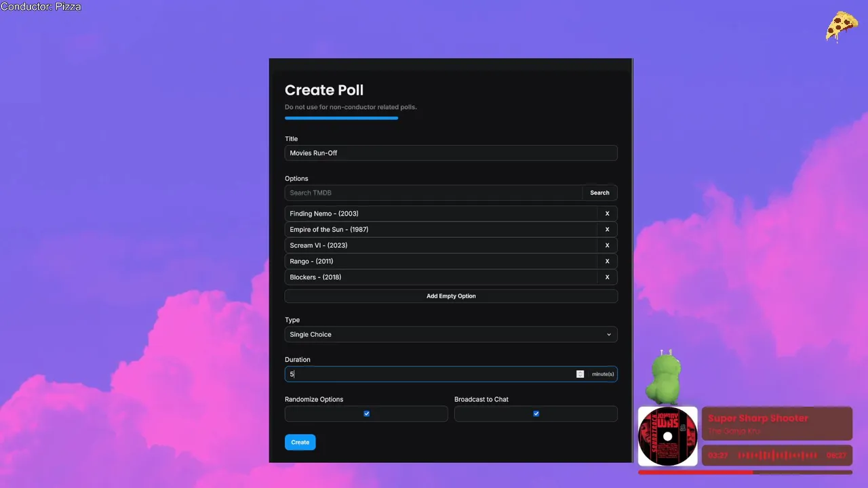The width and height of the screenshot is (868, 488).
Task: Edit the Scream VI - (2023) option
Action: (441, 245)
